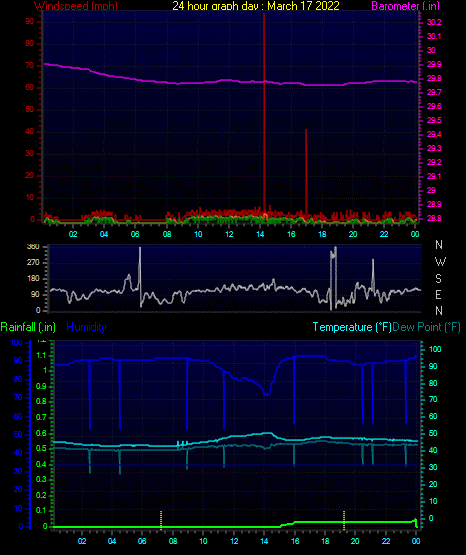Click the graph title March 17 2022

(x=303, y=6)
